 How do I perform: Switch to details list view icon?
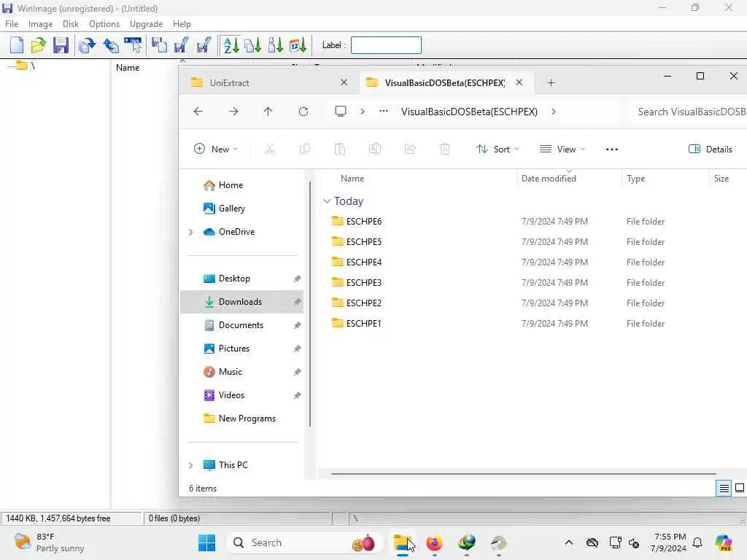724,488
